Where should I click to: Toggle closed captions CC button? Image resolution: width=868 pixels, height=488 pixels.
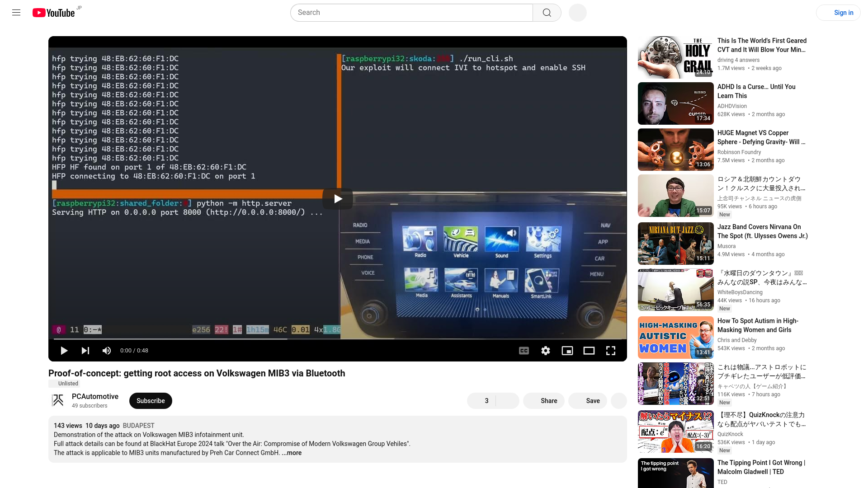click(524, 351)
